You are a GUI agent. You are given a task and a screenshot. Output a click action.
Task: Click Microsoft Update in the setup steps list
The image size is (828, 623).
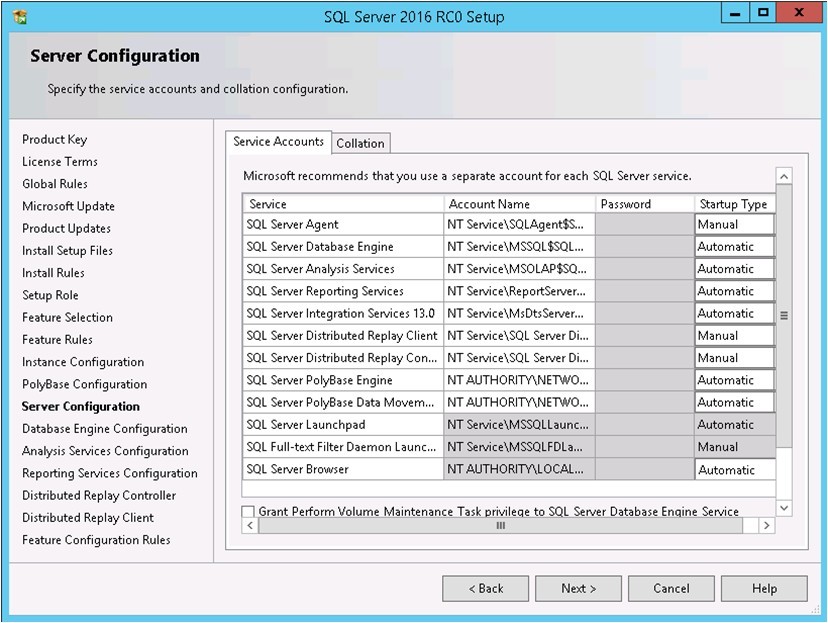coord(68,206)
